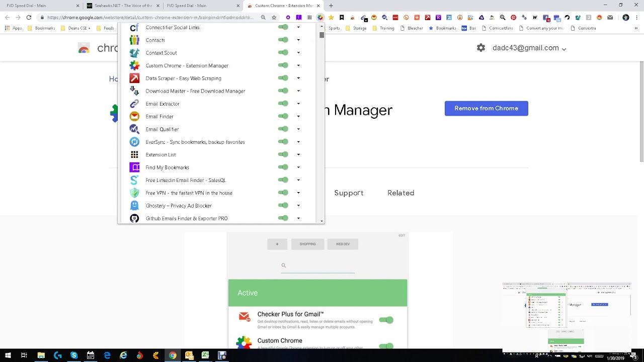Click the search field in preview image
This screenshot has height=362, width=644.
click(x=317, y=265)
